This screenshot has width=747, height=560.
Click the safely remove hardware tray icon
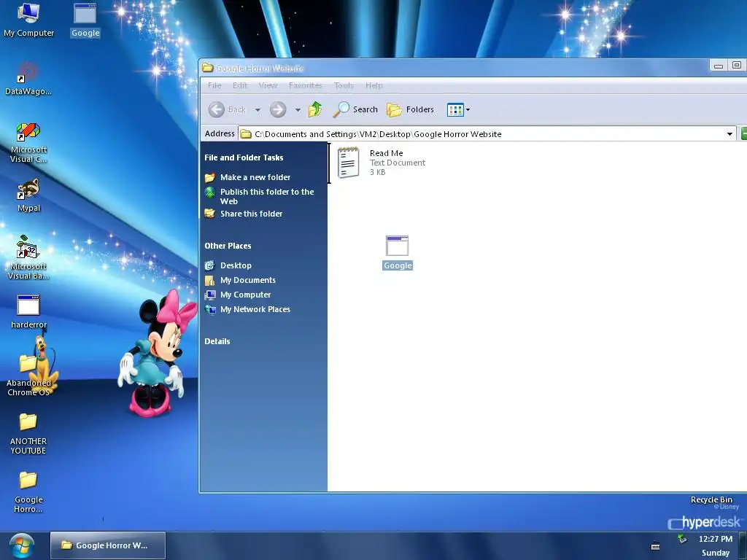pos(682,539)
